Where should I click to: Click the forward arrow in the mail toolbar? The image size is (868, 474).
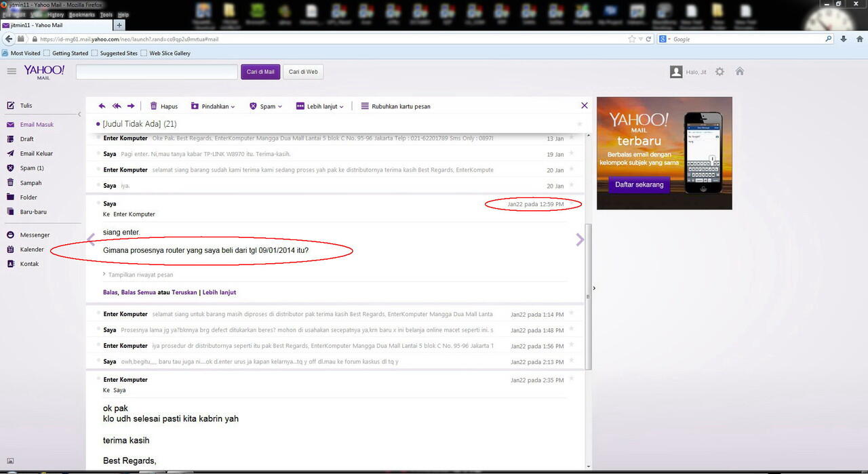click(131, 106)
